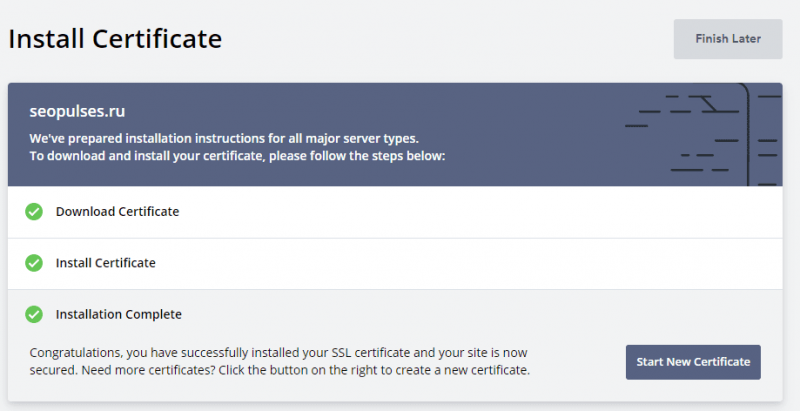This screenshot has width=800, height=411.
Task: Expand the Install Certificate step row
Action: [x=395, y=264]
